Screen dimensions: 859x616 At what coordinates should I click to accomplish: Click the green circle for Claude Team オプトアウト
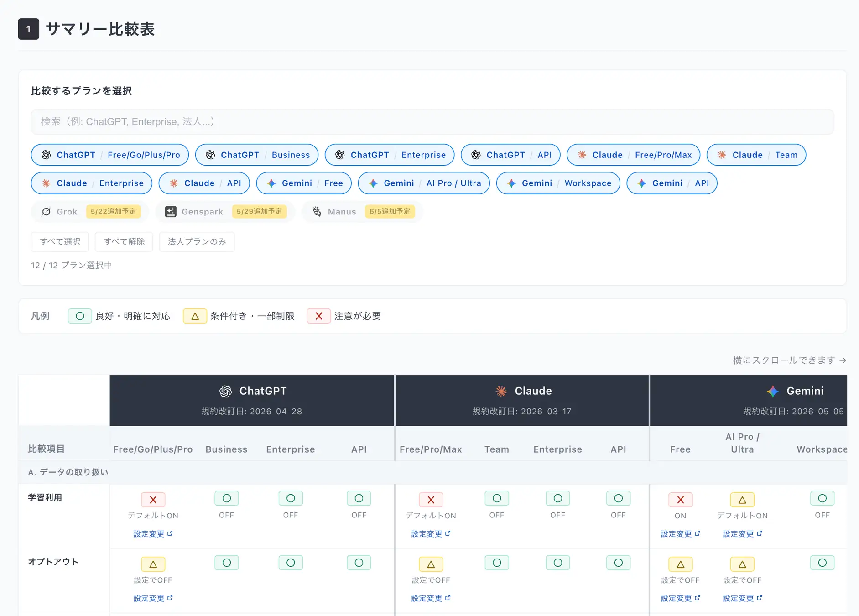pyautogui.click(x=497, y=563)
